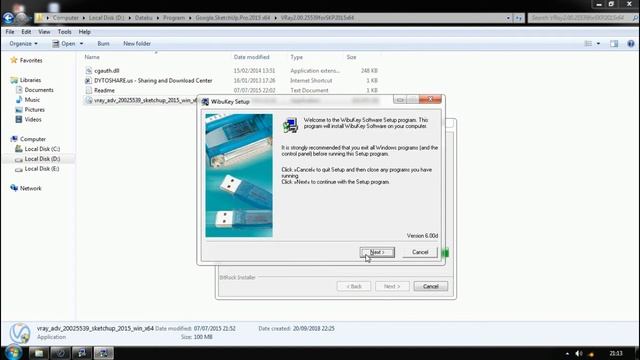Refresh the folder via address bar button
Image resolution: width=640 pixels, height=360 pixels.
518,18
